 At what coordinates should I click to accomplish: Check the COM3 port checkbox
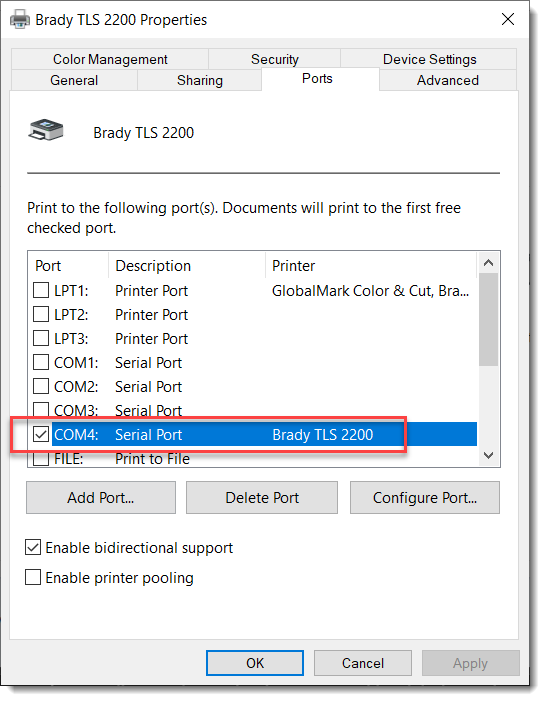tap(41, 409)
